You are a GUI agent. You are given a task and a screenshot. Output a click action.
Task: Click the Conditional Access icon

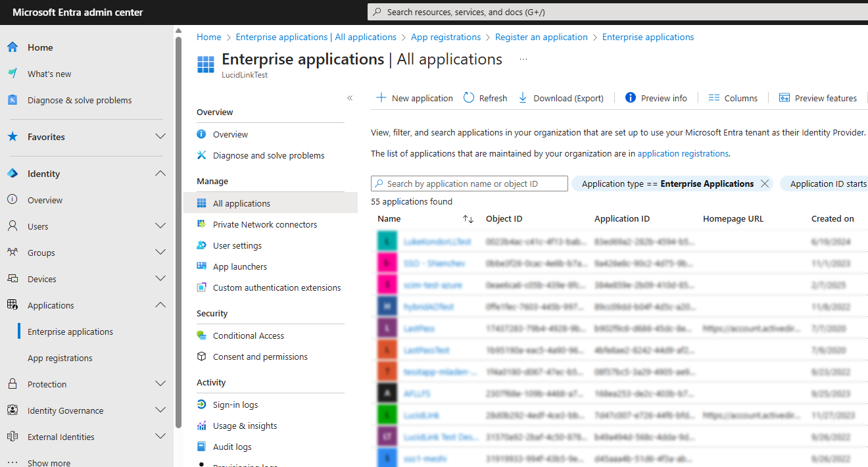click(201, 335)
